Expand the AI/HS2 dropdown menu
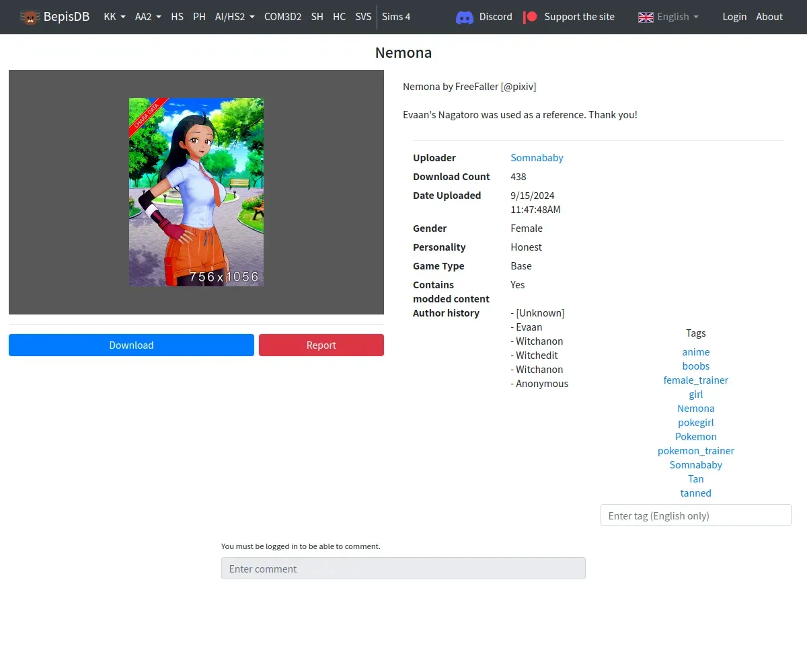 click(x=235, y=17)
